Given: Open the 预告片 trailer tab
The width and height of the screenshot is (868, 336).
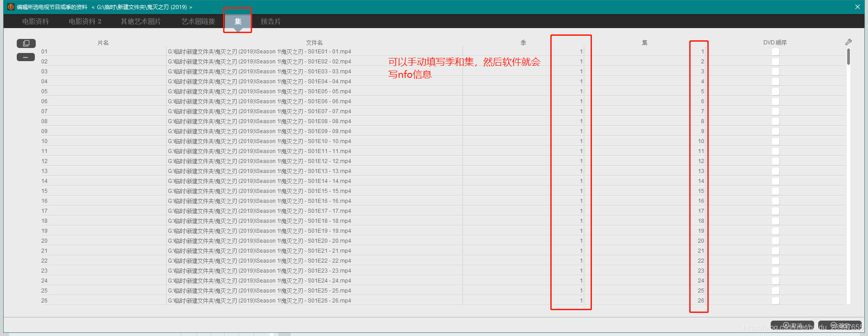Looking at the screenshot, I should pos(271,21).
